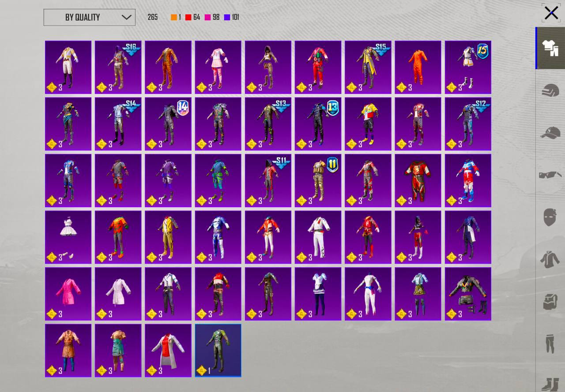Filter by the orange quality swatch
The width and height of the screenshot is (565, 392).
coord(174,17)
